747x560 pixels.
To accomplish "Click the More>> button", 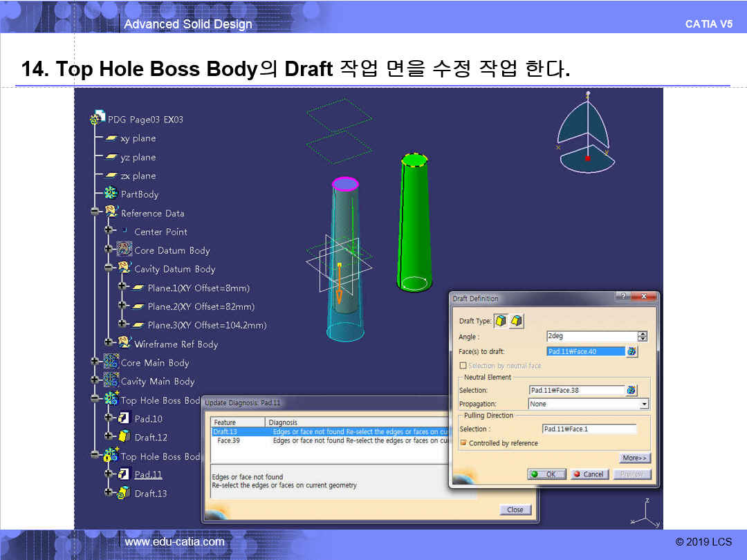I will [x=634, y=458].
